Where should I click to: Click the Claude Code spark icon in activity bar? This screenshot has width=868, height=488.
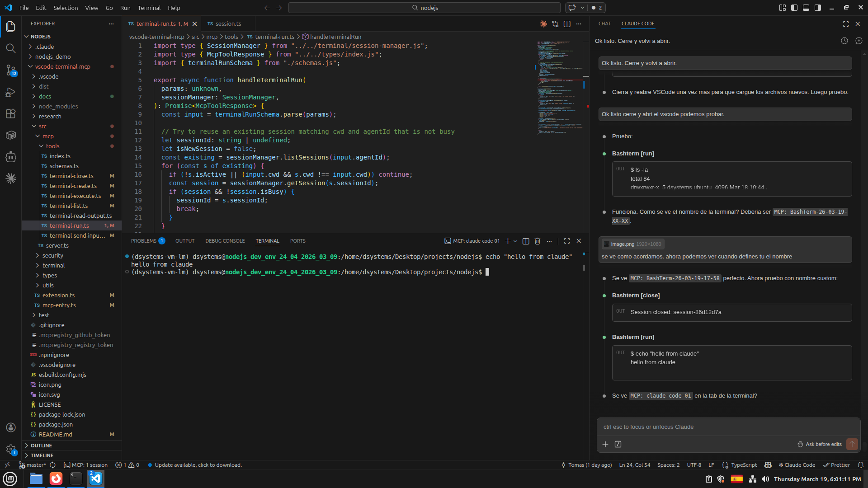point(11,178)
